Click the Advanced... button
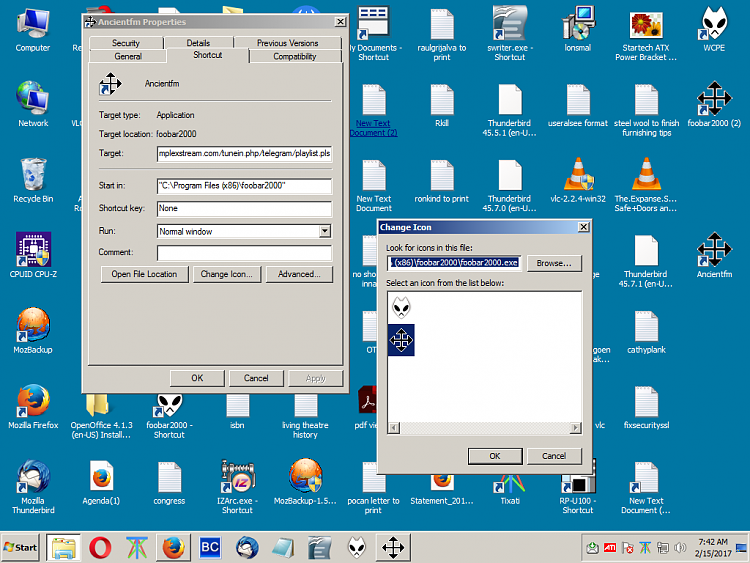 click(299, 274)
